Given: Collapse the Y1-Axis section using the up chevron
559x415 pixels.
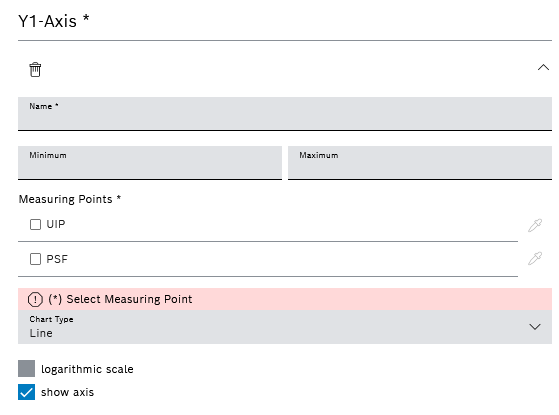Looking at the screenshot, I should point(543,67).
